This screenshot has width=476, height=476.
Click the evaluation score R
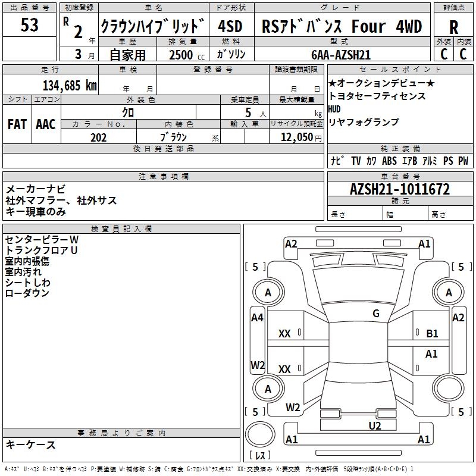[x=453, y=27]
